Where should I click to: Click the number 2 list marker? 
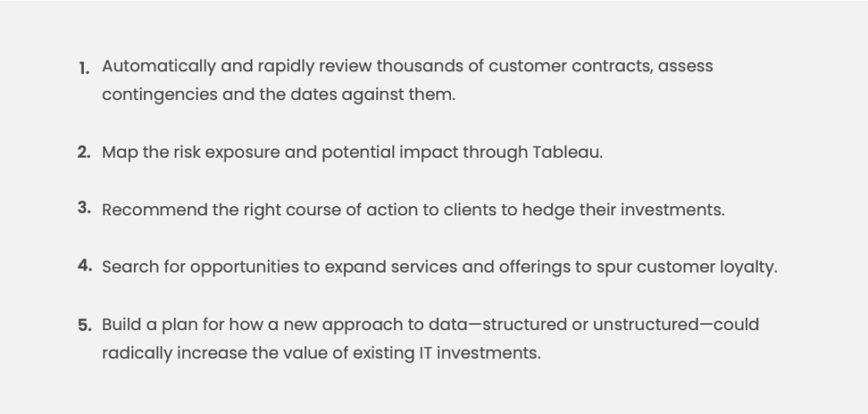pos(84,152)
